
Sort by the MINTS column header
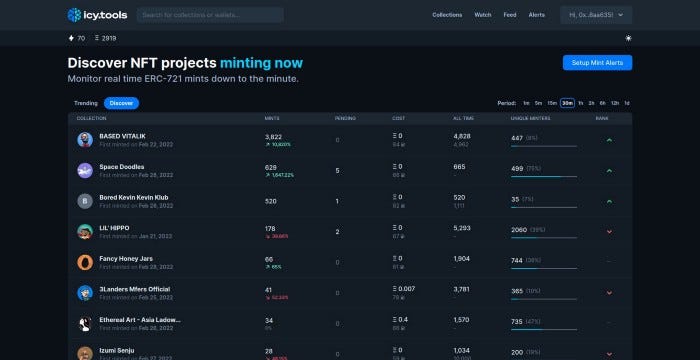click(272, 118)
